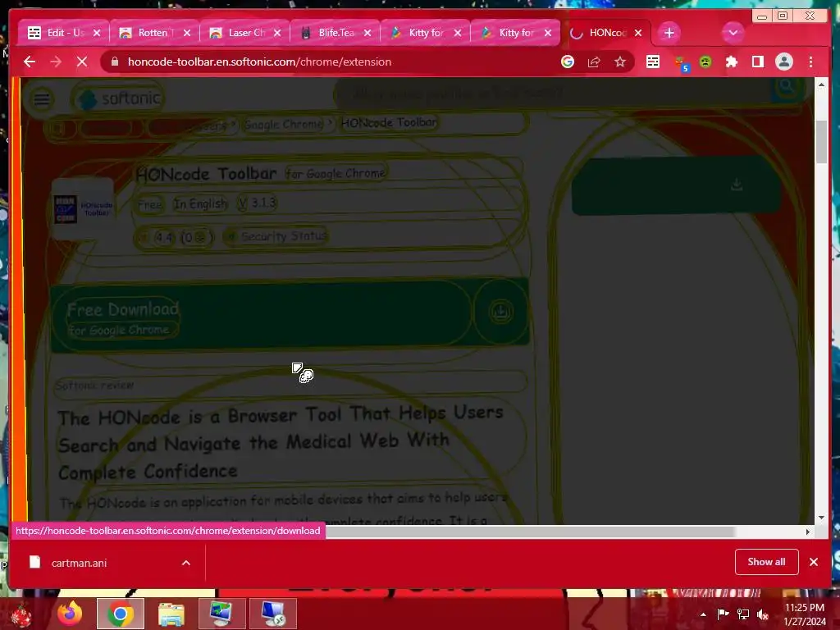Click the Google icon in address bar

[568, 62]
